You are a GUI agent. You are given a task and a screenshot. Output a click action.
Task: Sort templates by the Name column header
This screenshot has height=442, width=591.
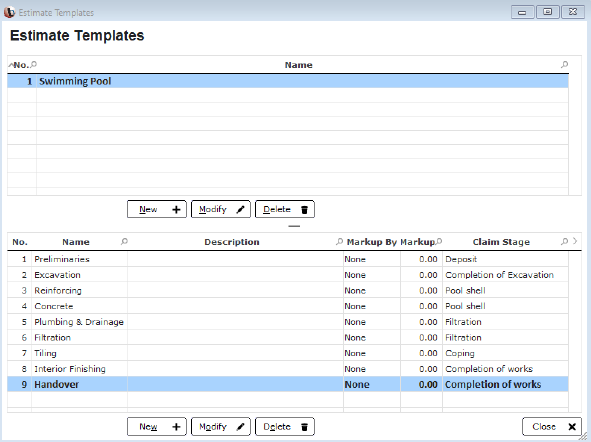pos(298,65)
